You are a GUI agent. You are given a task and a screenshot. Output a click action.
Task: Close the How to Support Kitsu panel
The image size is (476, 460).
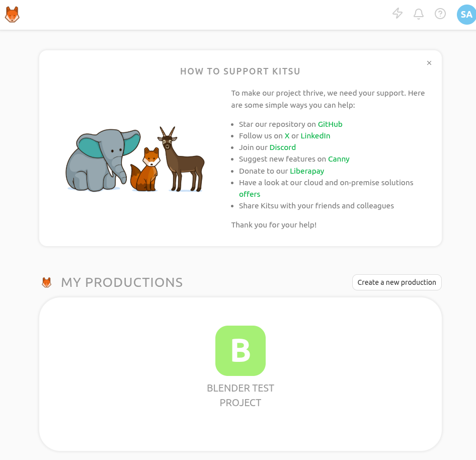tap(429, 63)
